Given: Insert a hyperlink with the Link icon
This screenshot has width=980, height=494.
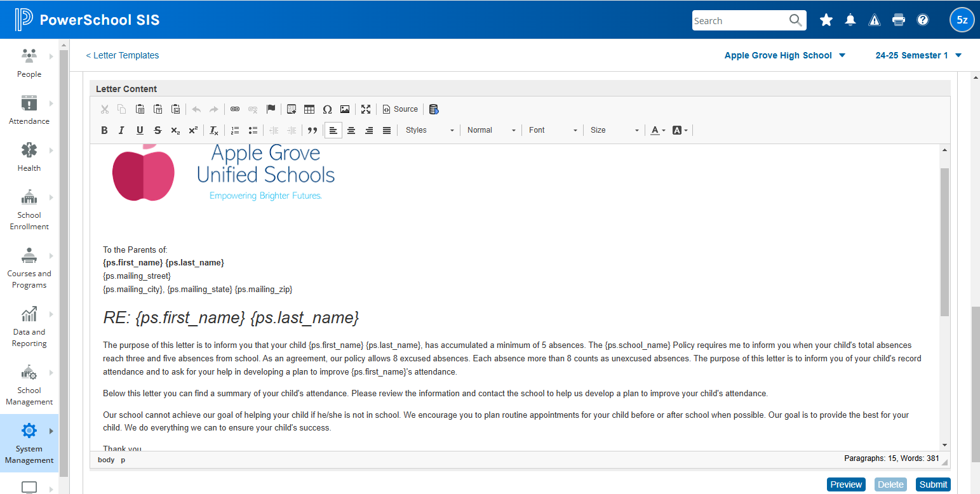Looking at the screenshot, I should [235, 109].
